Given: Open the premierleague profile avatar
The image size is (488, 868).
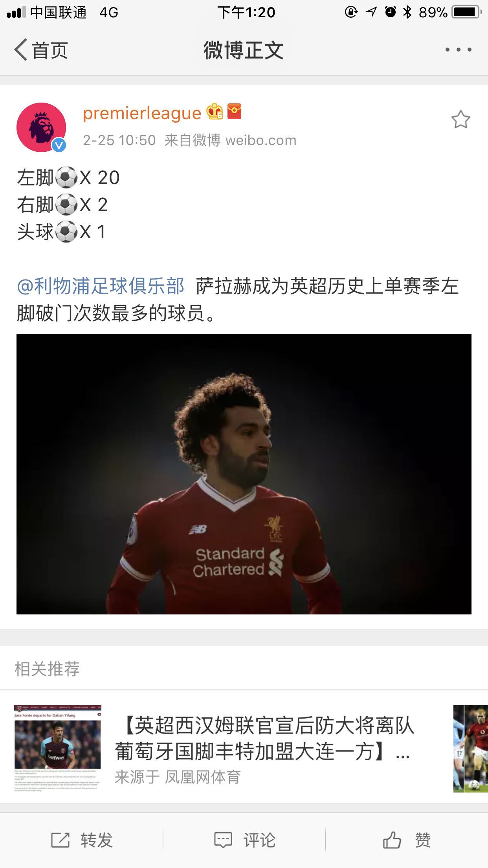Looking at the screenshot, I should 41,127.
